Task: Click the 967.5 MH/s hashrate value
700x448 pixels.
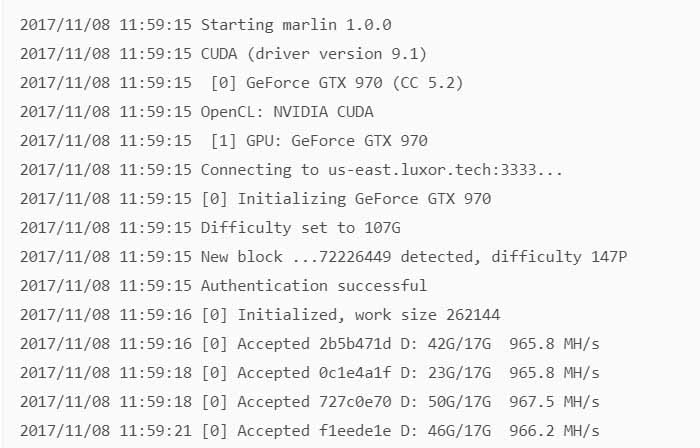Action: [554, 402]
